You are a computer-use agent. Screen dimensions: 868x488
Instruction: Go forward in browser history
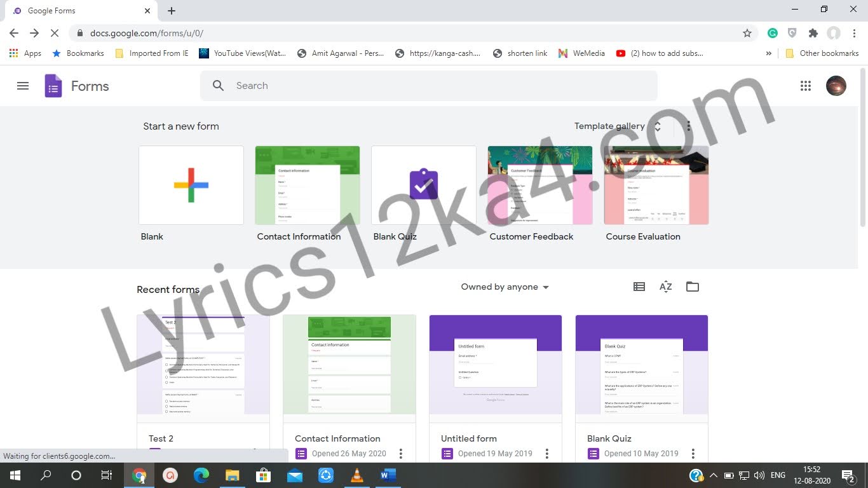(34, 33)
